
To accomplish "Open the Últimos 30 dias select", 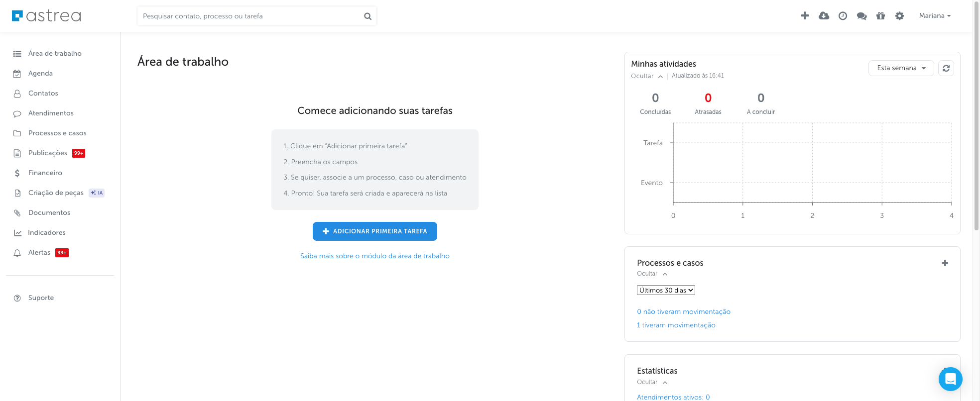I will pos(666,290).
